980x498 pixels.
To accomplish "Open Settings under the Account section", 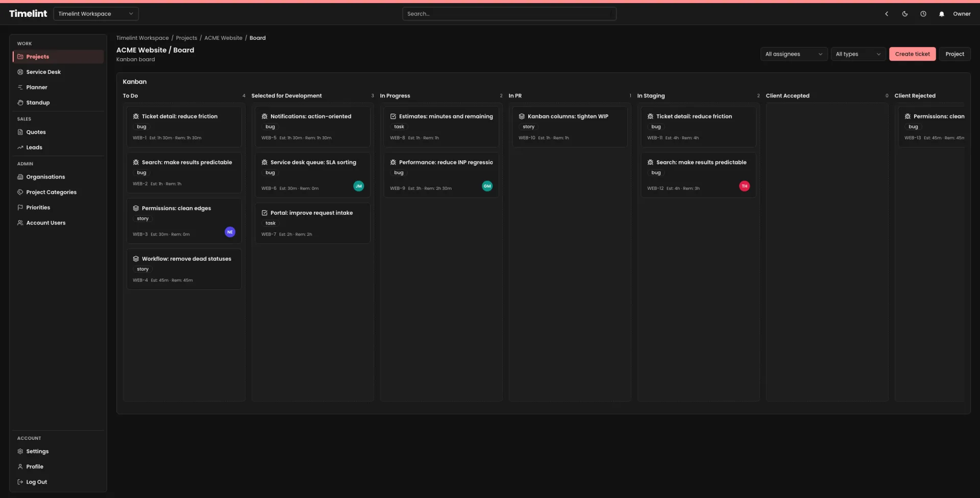I will [37, 452].
